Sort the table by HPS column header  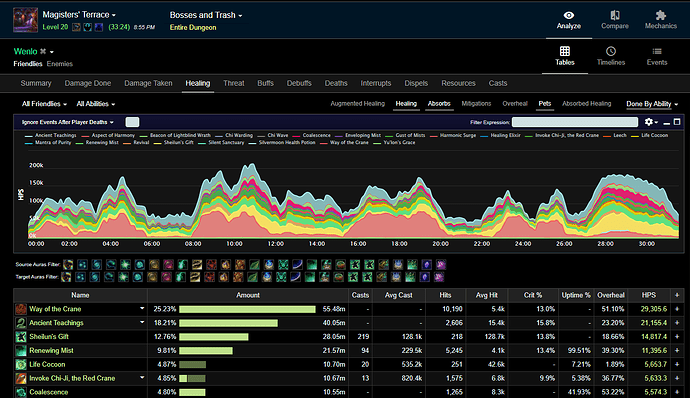point(649,295)
